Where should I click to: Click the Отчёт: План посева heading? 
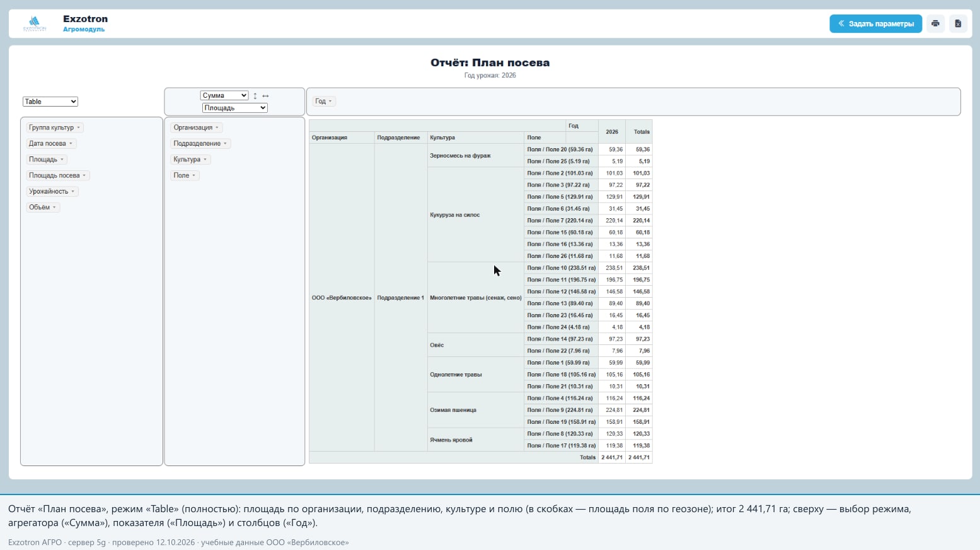[490, 62]
